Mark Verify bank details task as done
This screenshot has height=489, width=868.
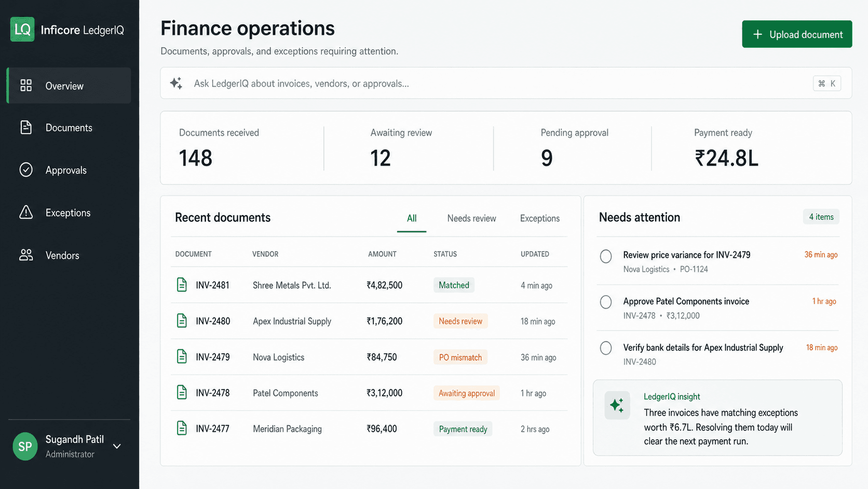[606, 348]
